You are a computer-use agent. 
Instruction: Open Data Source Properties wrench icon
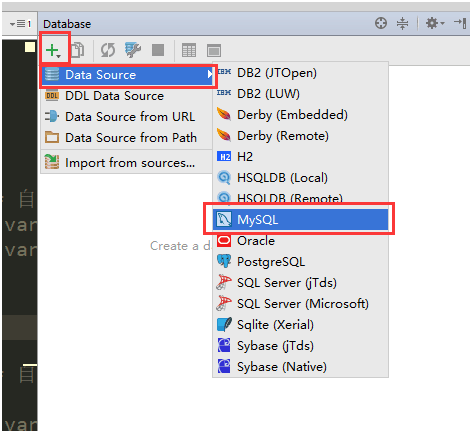[x=133, y=50]
